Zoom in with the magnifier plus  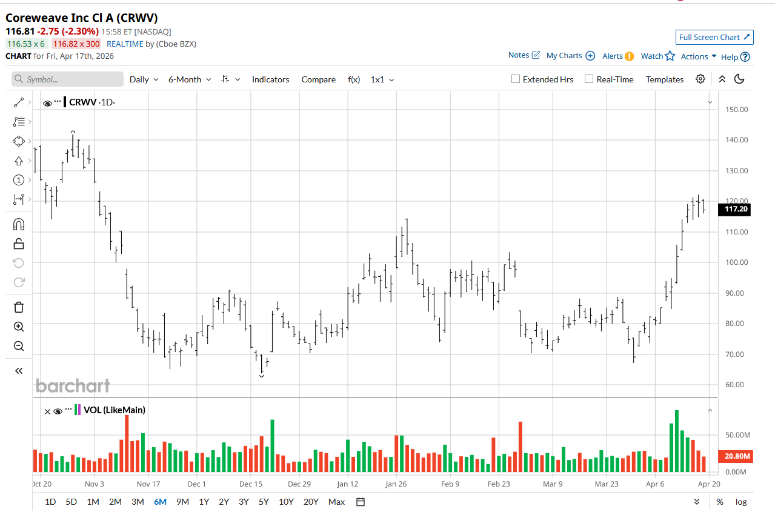18,327
